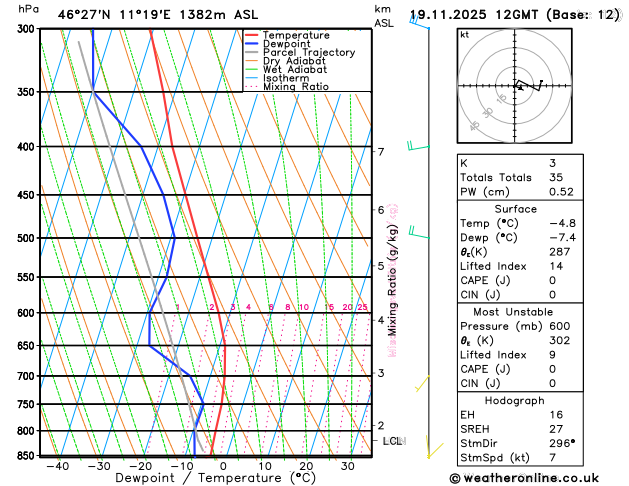Click the '750' pressure level label
Image resolution: width=629 pixels, height=486 pixels.
pos(28,405)
